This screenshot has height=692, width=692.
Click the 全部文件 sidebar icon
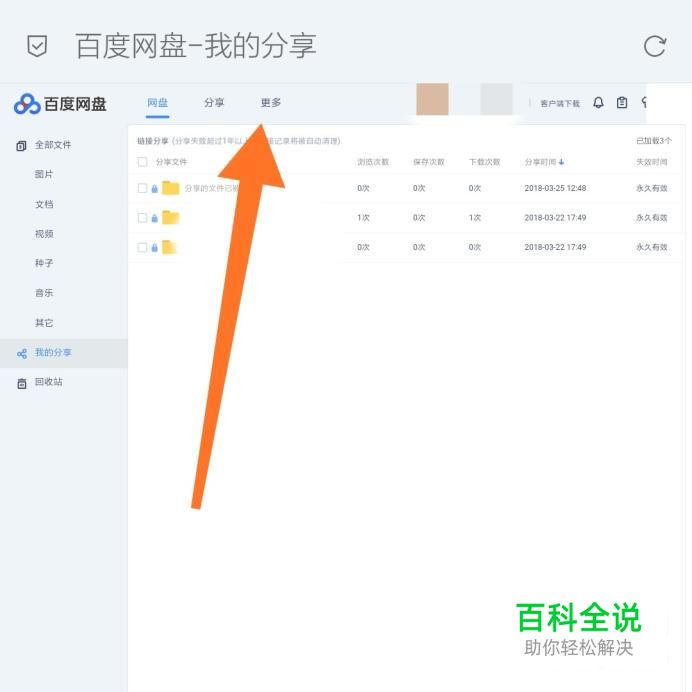point(21,145)
